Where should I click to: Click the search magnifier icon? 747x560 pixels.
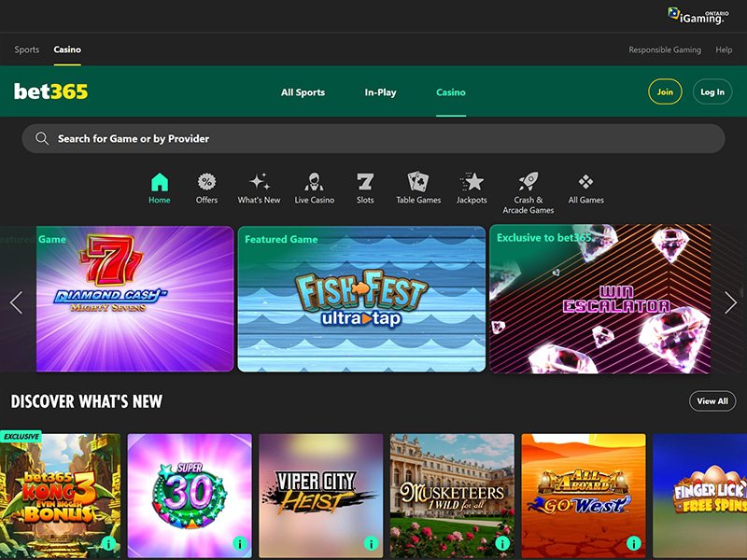[x=42, y=138]
